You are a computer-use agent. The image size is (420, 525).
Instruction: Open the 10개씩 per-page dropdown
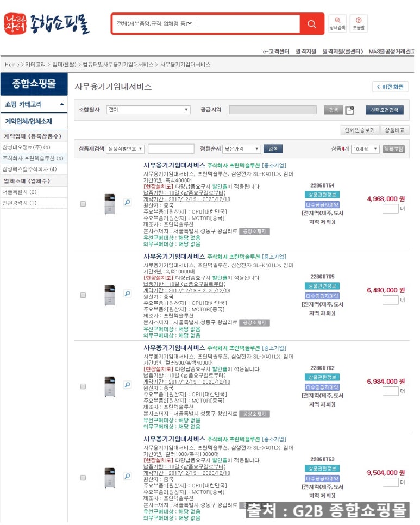[365, 149]
